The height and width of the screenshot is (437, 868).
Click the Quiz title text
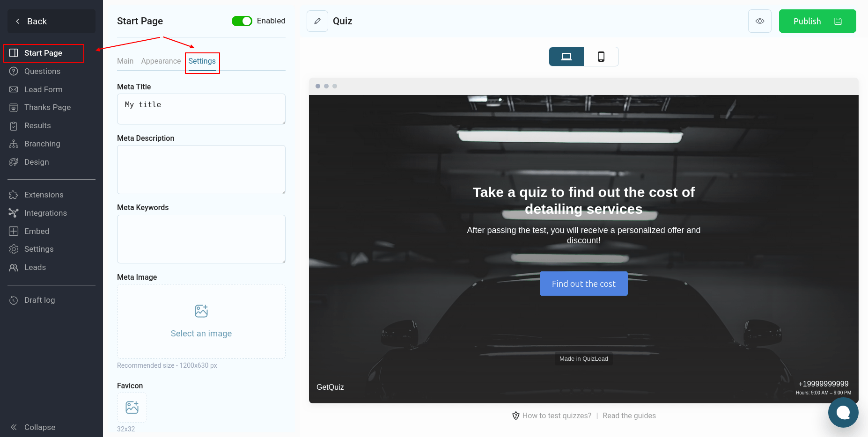(x=343, y=21)
